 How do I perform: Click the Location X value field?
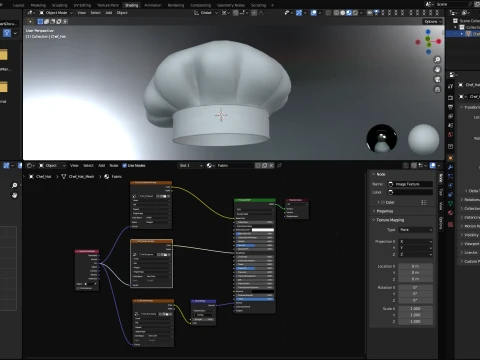pyautogui.click(x=416, y=266)
